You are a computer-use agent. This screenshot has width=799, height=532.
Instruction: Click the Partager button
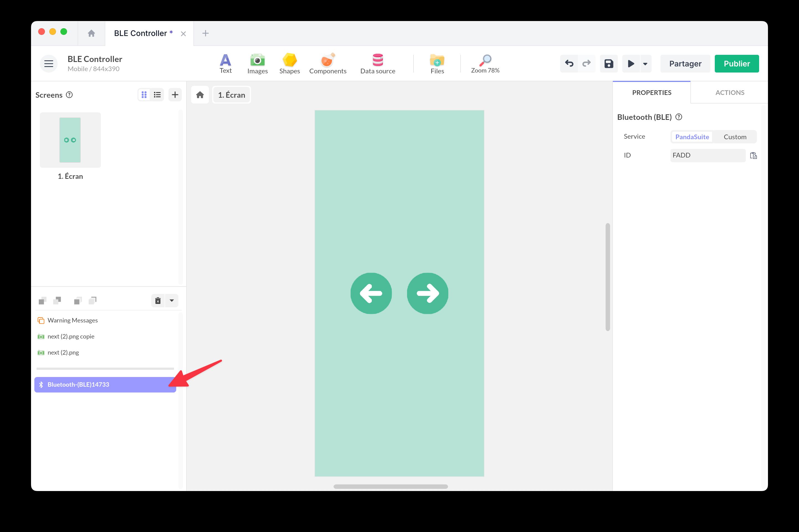[x=685, y=63]
